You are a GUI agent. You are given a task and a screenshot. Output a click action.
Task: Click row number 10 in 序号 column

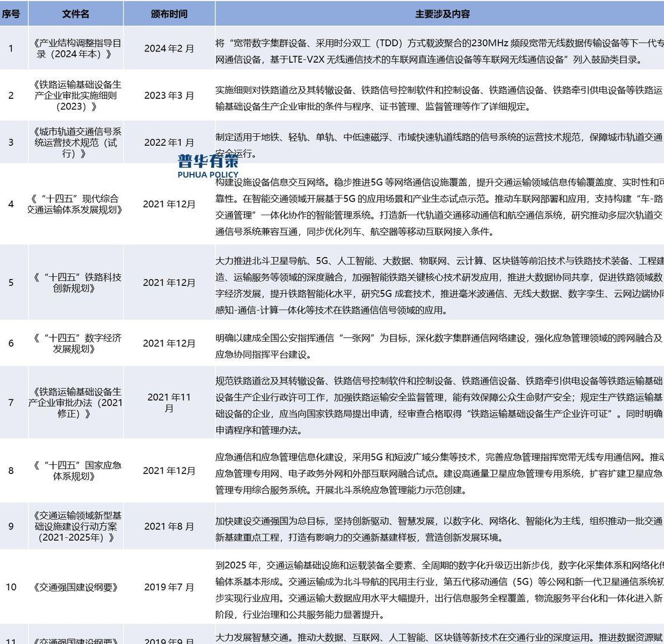point(11,588)
